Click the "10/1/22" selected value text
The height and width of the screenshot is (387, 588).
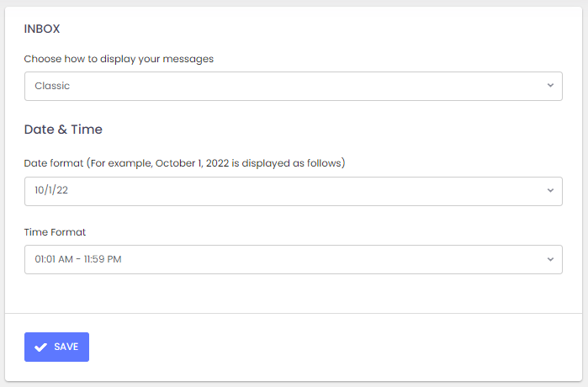click(x=50, y=191)
